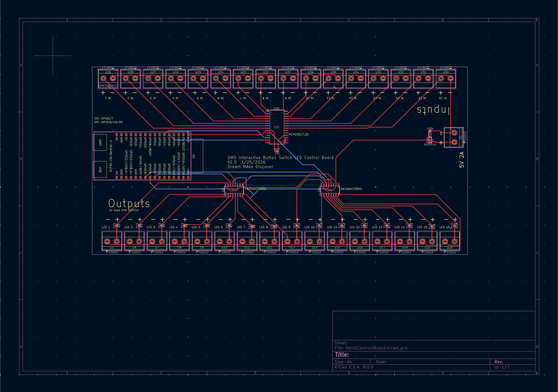Viewport: 558px width, 392px height.
Task: Select the '100k' resistor value
Action: pos(430,129)
